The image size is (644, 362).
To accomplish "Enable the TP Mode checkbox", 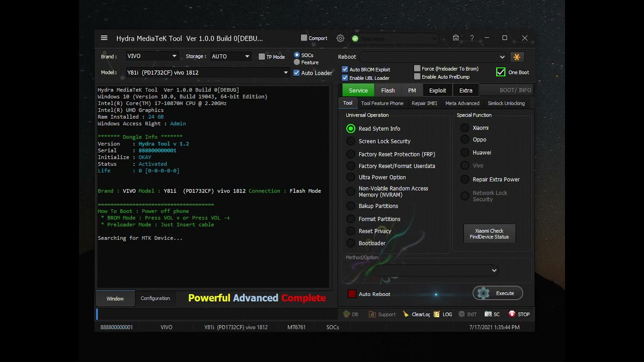I will tap(262, 57).
